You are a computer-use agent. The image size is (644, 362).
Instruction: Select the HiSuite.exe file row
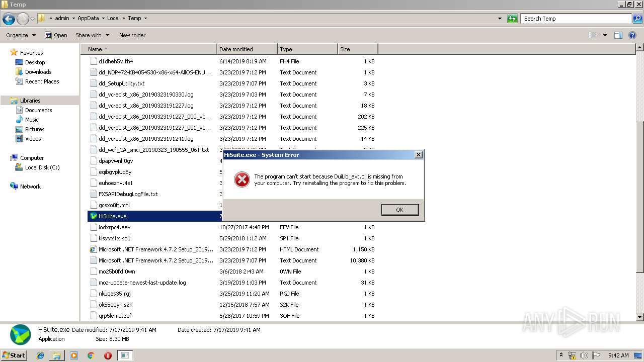155,216
